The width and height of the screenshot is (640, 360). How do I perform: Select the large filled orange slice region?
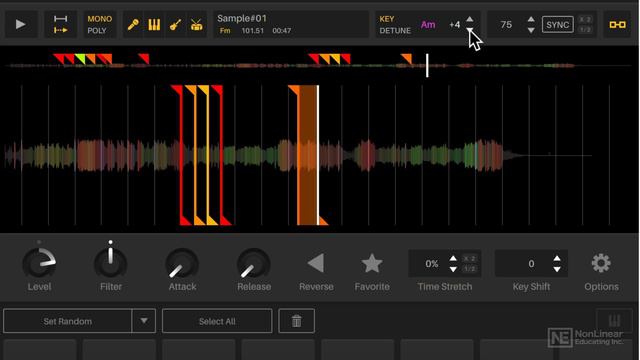tap(308, 155)
